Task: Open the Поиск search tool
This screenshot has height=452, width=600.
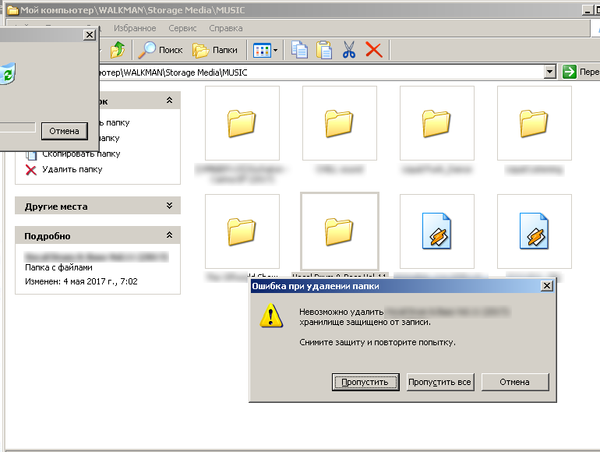Action: coord(160,49)
